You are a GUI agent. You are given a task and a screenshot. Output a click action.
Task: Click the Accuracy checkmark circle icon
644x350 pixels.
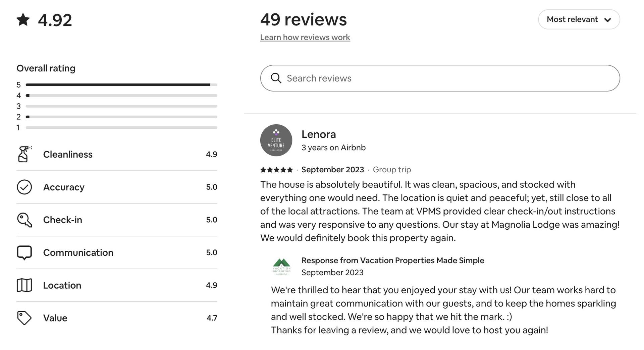pos(24,187)
